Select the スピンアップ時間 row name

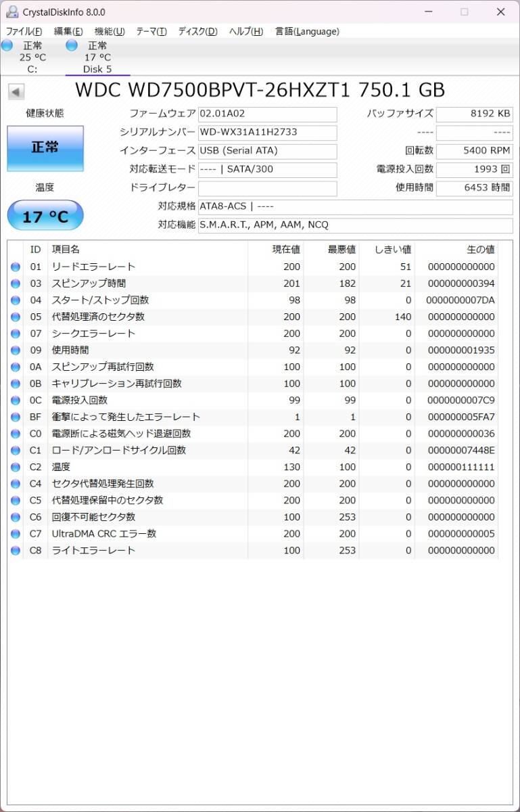(89, 284)
